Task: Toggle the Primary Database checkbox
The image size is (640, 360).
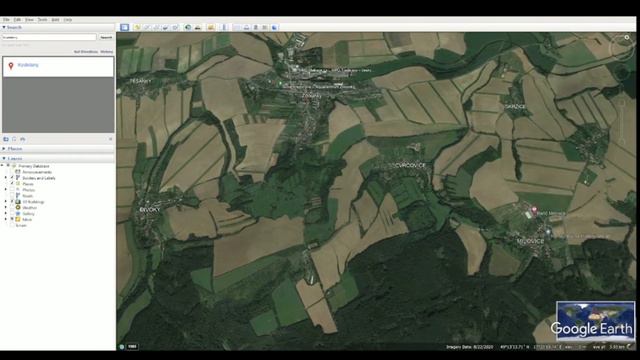Action: [x=8, y=166]
